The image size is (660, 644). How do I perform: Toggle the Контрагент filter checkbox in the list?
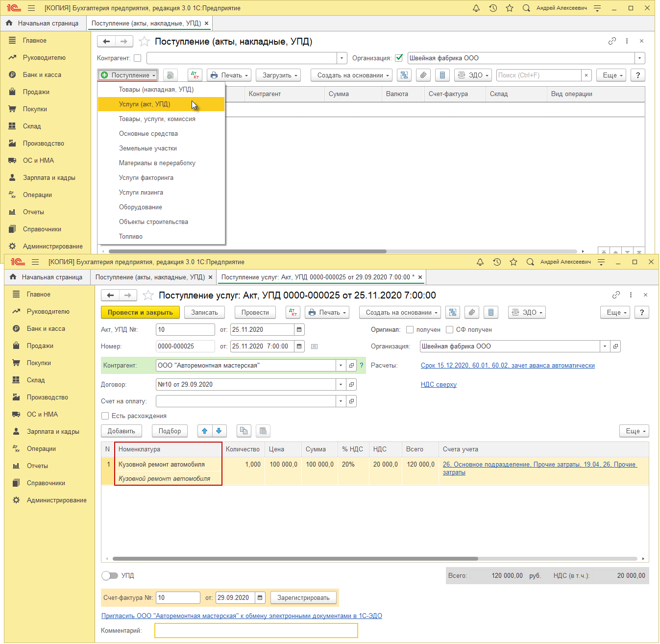(138, 58)
